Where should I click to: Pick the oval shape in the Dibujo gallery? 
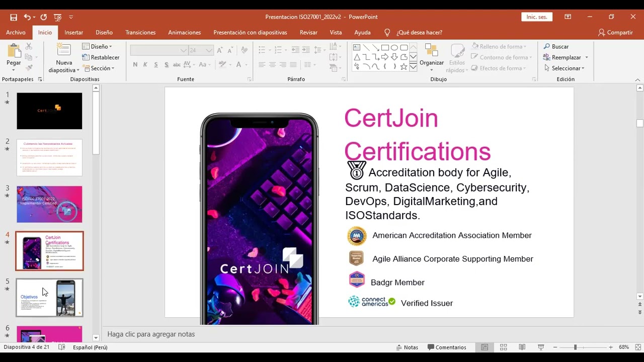(394, 48)
